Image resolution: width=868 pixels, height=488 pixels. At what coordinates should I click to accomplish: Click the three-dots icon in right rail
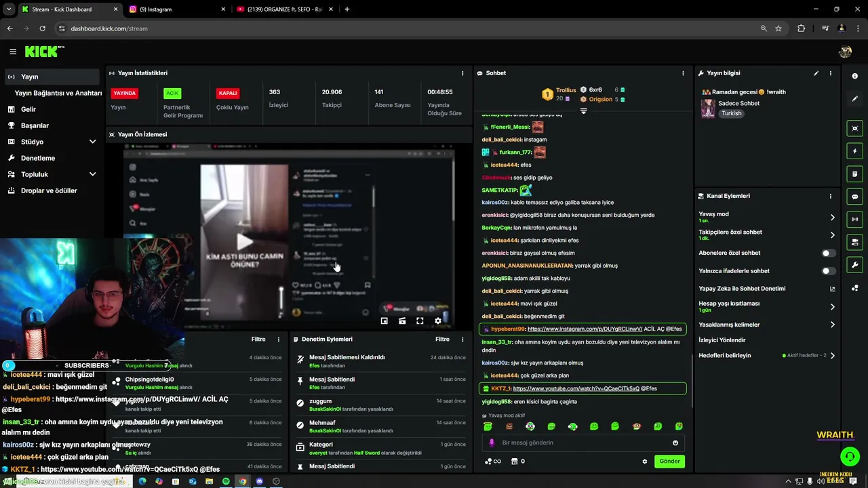click(854, 288)
